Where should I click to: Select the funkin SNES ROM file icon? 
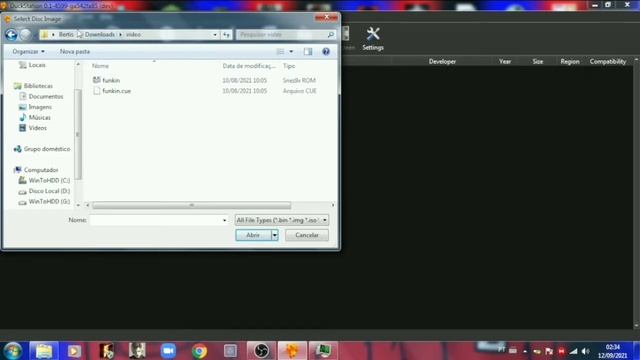click(x=96, y=80)
